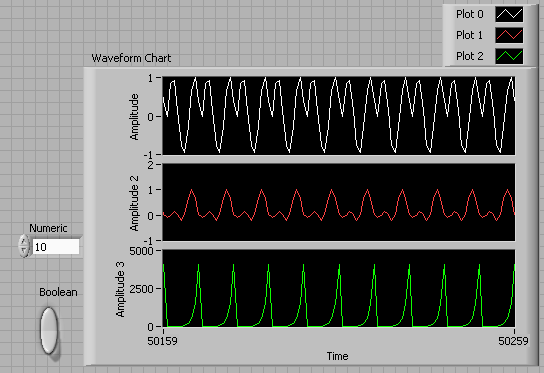This screenshot has width=544, height=373.
Task: Click the 50259 time axis end value
Action: (513, 341)
